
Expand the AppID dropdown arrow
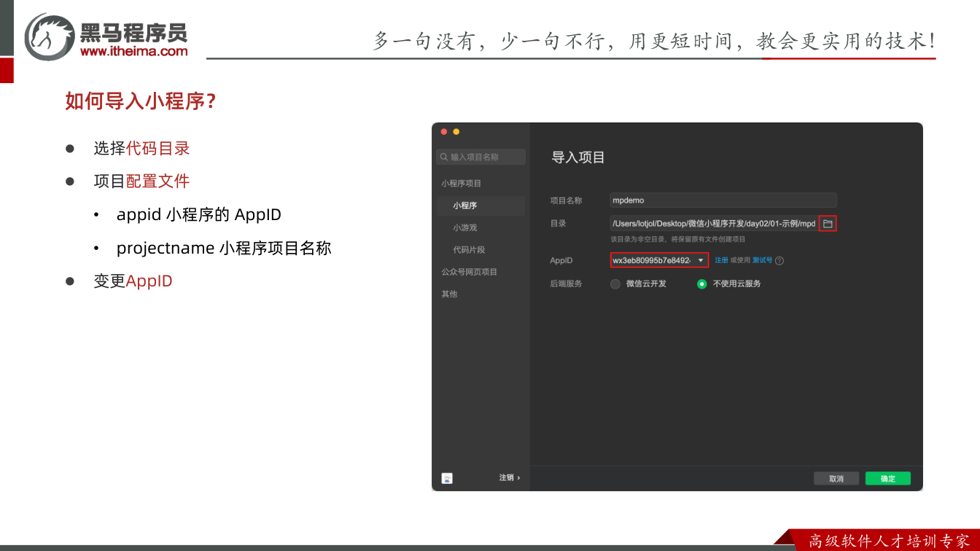coord(701,260)
